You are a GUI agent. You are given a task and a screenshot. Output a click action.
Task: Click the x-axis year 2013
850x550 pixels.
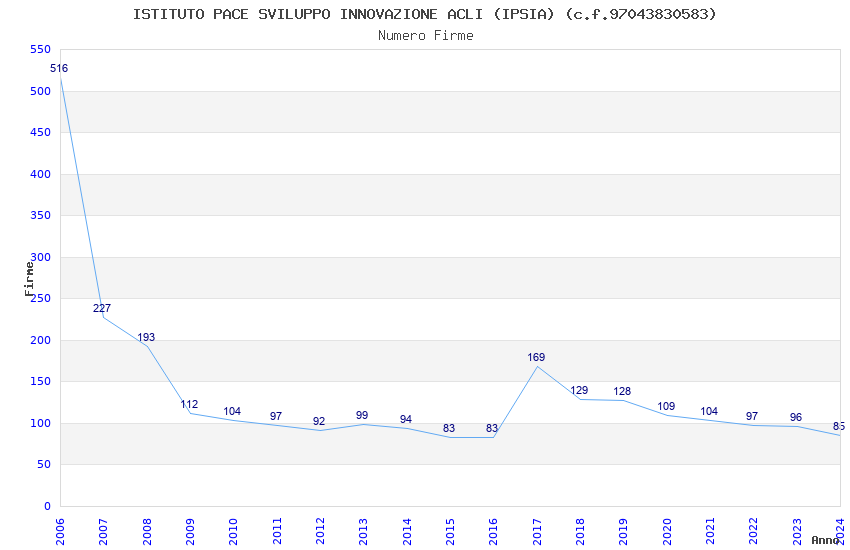(363, 532)
